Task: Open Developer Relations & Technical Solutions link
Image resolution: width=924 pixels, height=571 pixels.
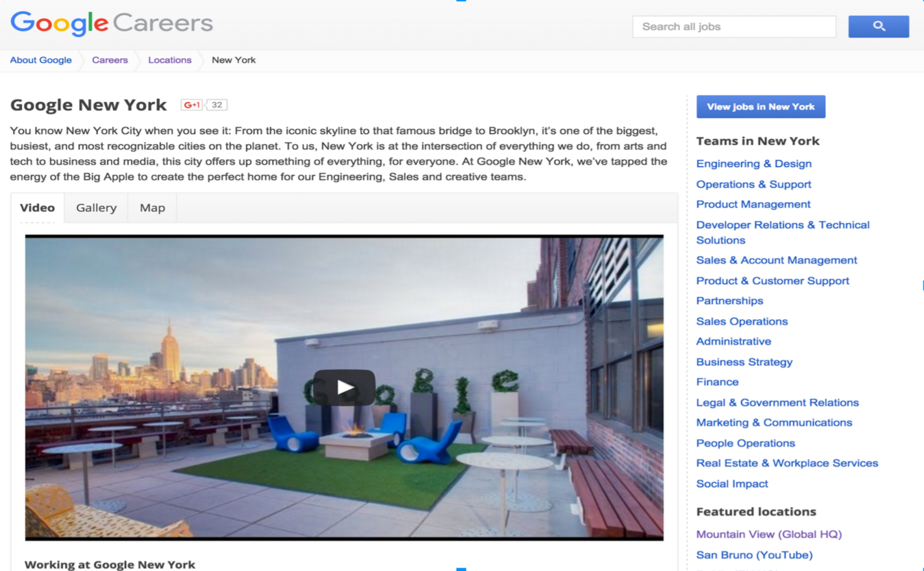Action: tap(783, 232)
